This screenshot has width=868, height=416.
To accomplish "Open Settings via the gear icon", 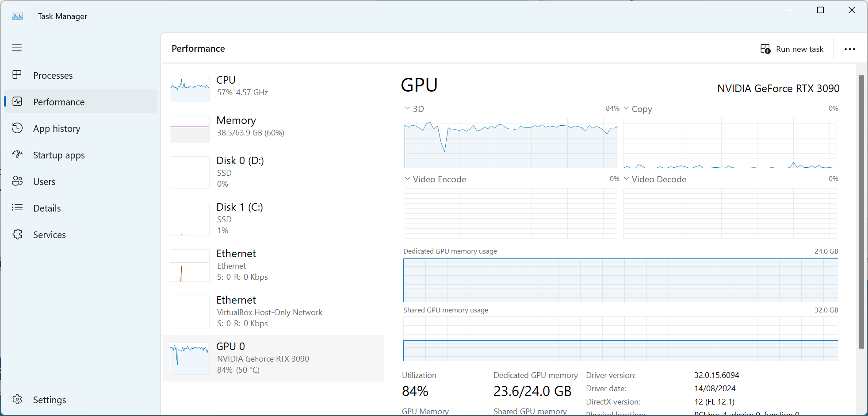I will point(17,399).
